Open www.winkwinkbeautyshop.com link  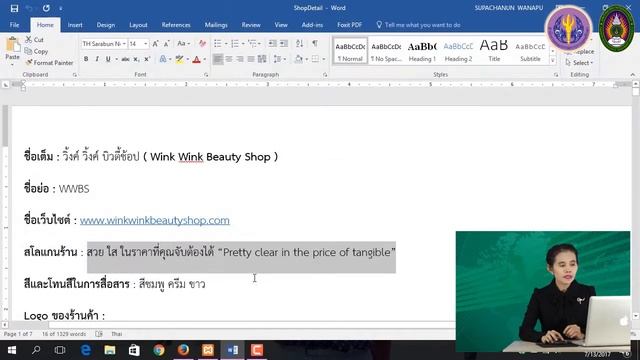click(x=155, y=220)
